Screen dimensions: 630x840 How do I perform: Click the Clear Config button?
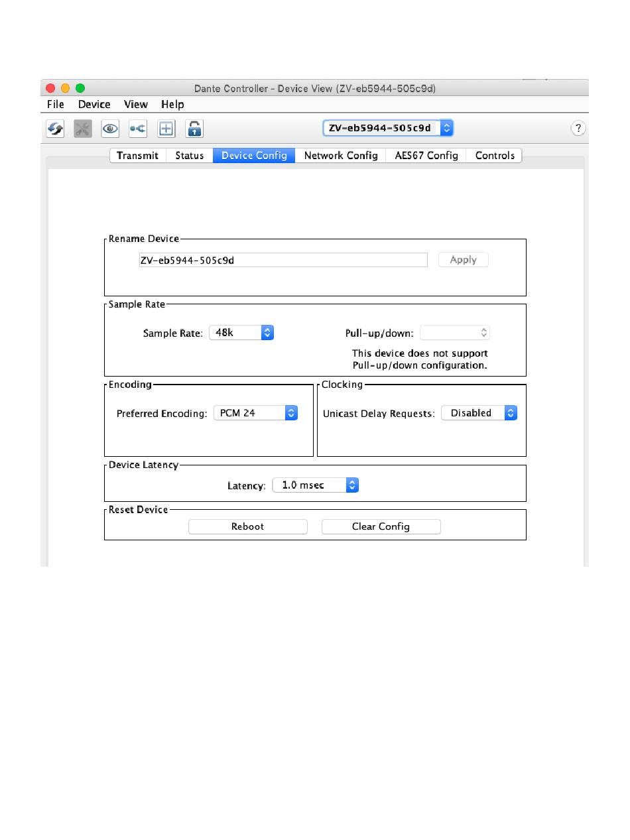[x=381, y=526]
